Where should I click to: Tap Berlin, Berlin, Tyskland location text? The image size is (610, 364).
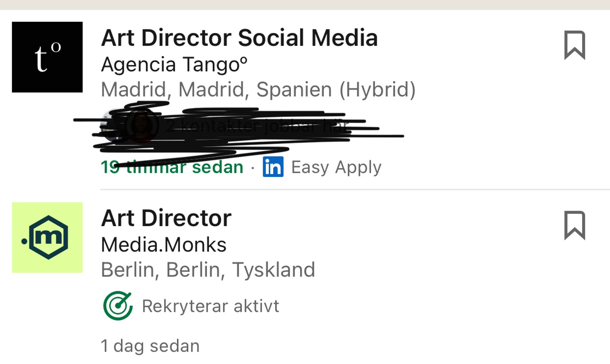click(x=208, y=270)
